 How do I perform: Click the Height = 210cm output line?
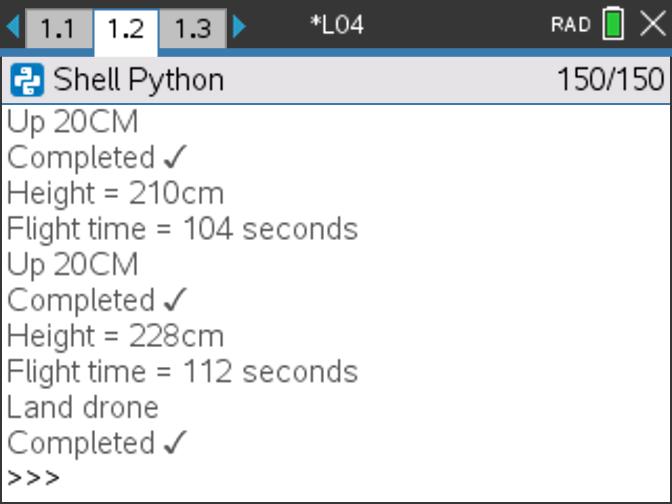115,193
